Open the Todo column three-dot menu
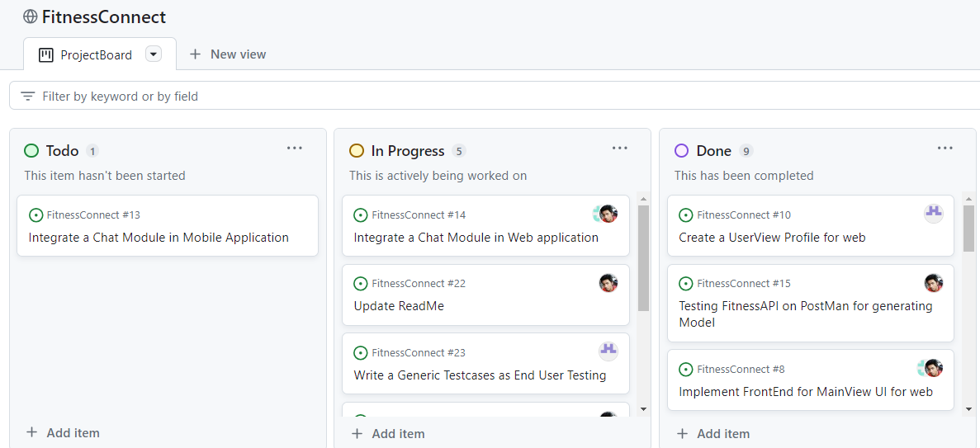The image size is (980, 448). [x=295, y=148]
